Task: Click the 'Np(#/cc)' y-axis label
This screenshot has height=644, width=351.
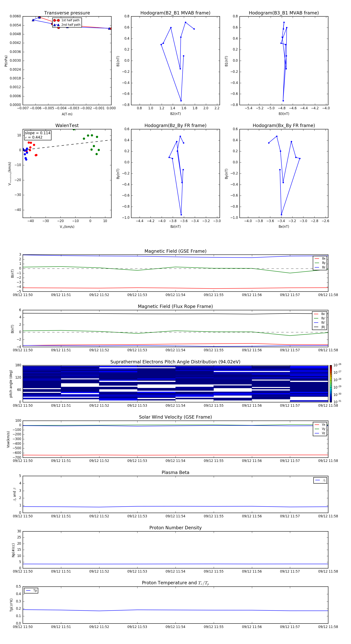Action: click(x=13, y=550)
